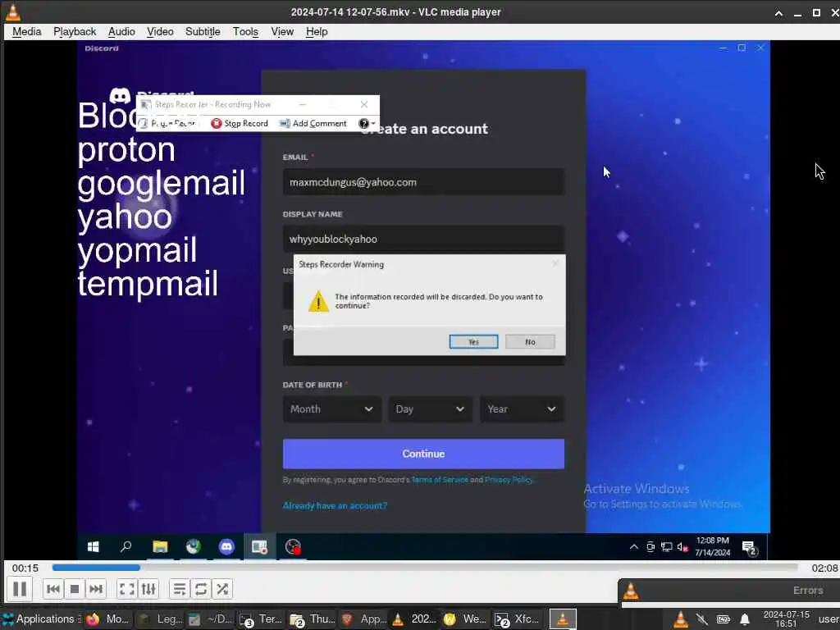Skip to next media in VLC

click(x=96, y=589)
